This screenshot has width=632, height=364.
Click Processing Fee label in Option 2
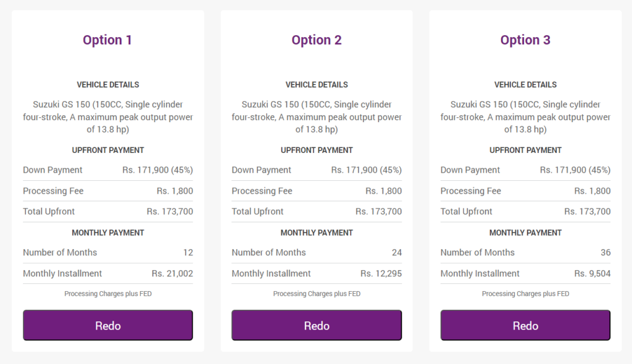coord(262,191)
